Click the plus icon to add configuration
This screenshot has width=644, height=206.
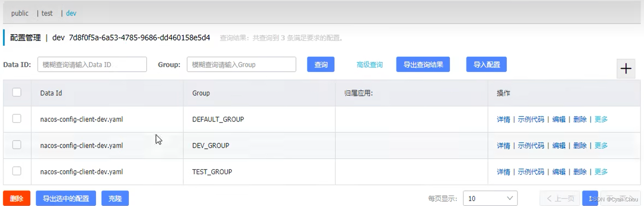click(626, 69)
